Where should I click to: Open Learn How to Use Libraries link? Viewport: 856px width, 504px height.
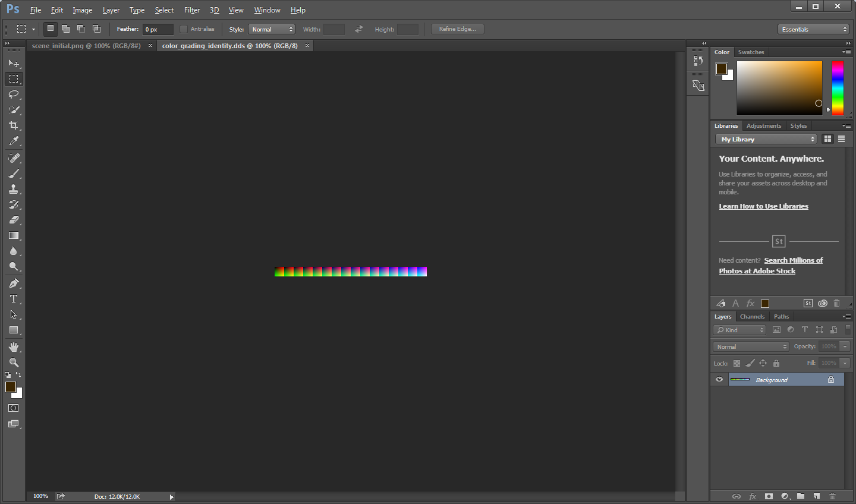click(763, 206)
